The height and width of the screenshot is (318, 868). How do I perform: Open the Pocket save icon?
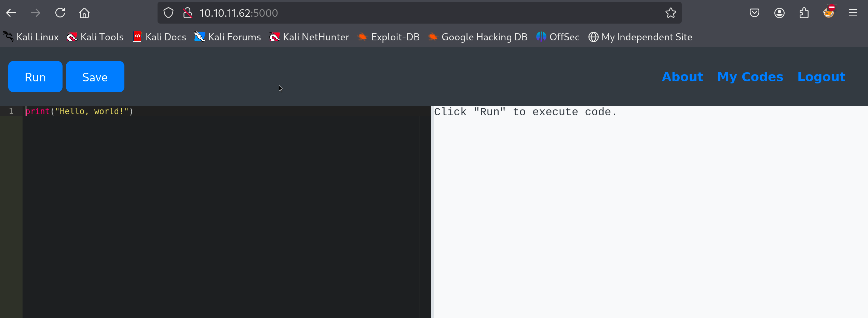point(755,13)
